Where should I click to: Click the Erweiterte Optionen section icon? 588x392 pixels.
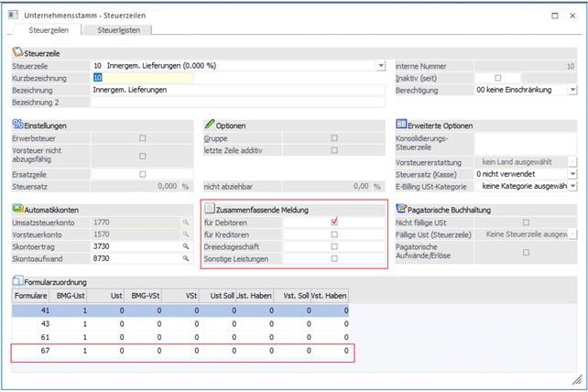[x=401, y=125]
